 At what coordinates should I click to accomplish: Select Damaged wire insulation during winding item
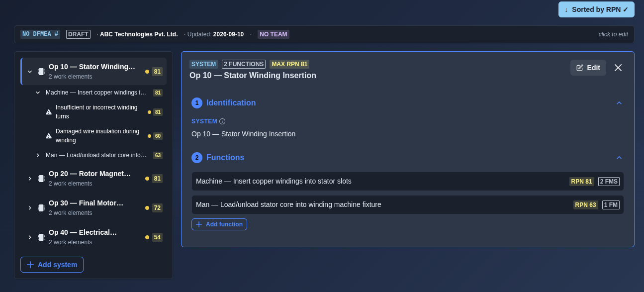click(97, 136)
